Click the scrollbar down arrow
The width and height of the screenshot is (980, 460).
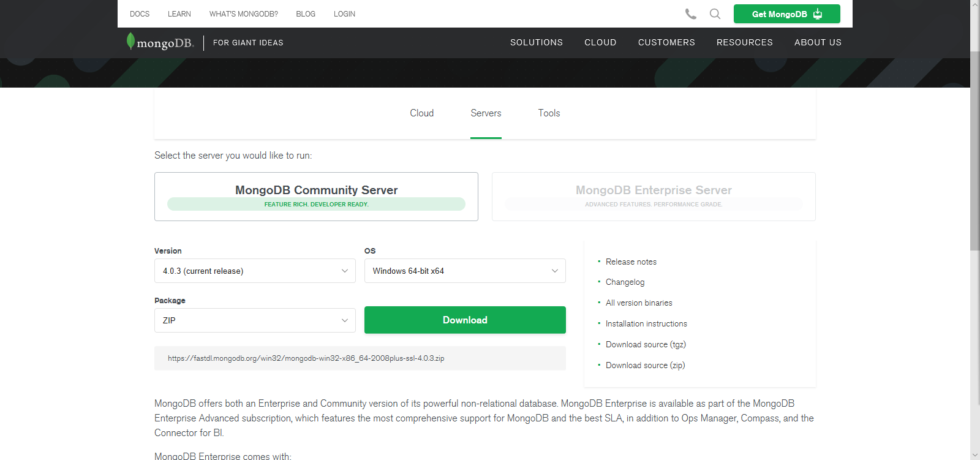975,455
